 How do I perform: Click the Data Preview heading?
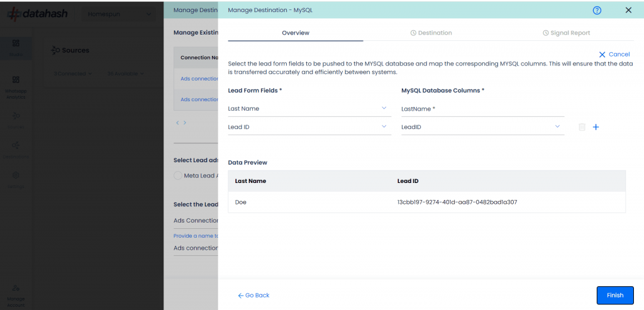click(248, 163)
